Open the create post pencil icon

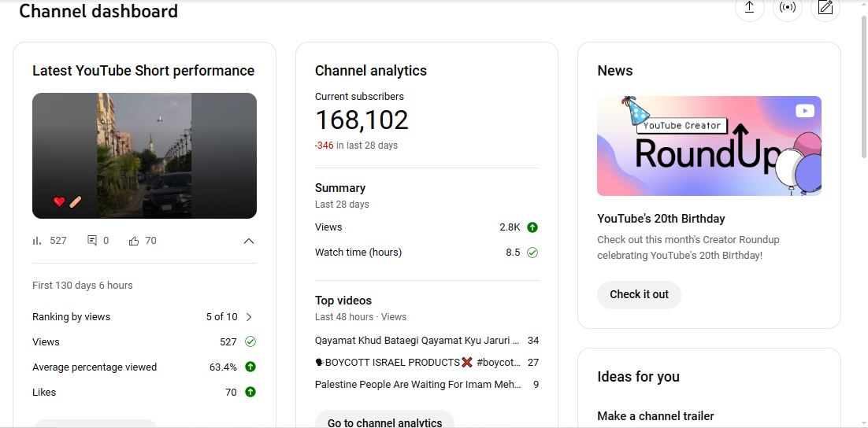825,8
